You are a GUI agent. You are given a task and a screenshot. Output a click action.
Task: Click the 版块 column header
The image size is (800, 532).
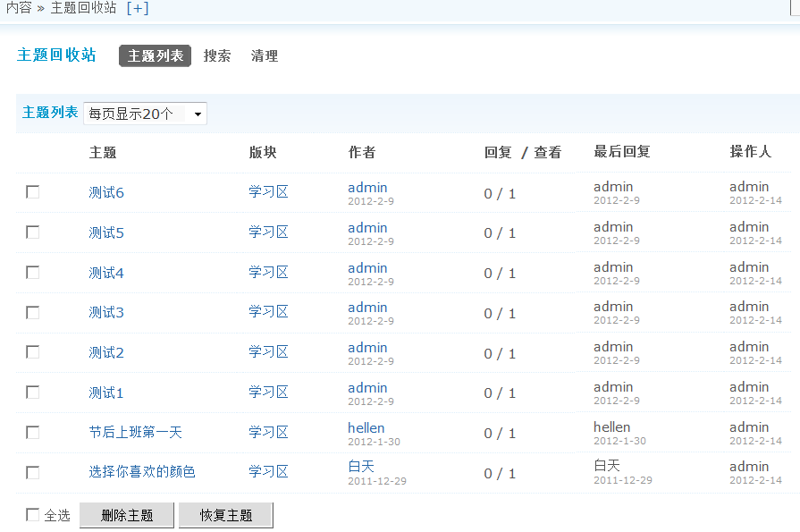coord(263,152)
